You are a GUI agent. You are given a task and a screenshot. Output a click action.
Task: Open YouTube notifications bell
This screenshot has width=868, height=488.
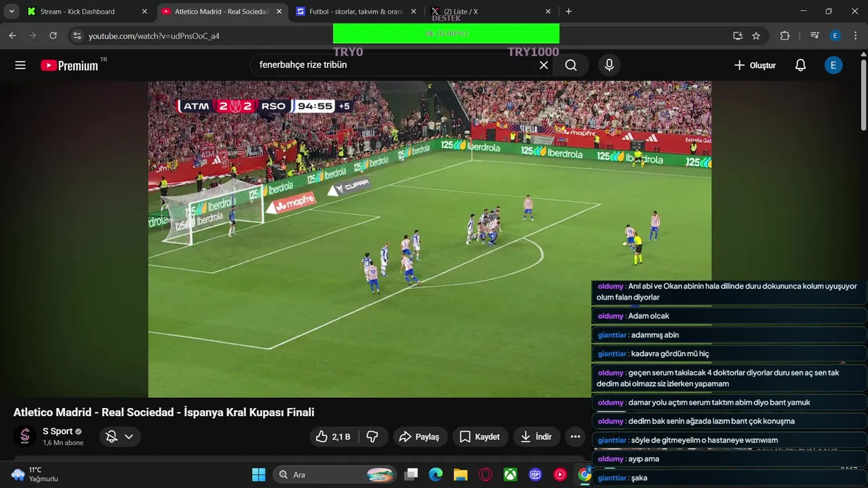tap(800, 65)
